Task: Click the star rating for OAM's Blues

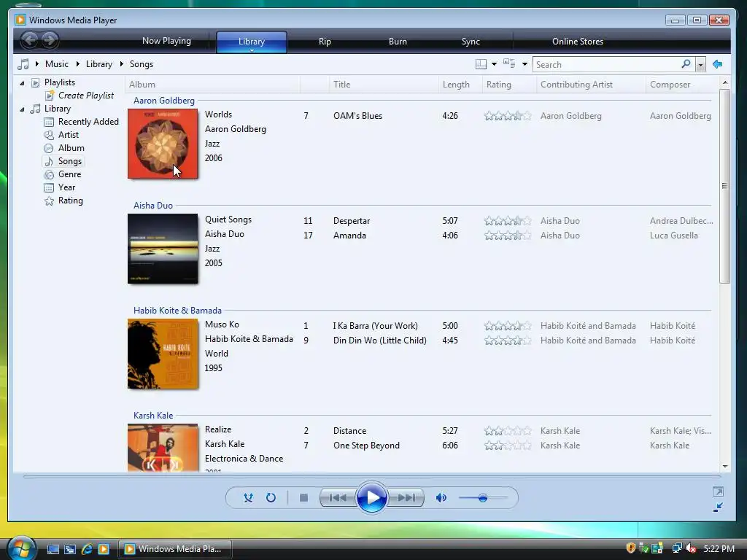Action: pyautogui.click(x=508, y=116)
